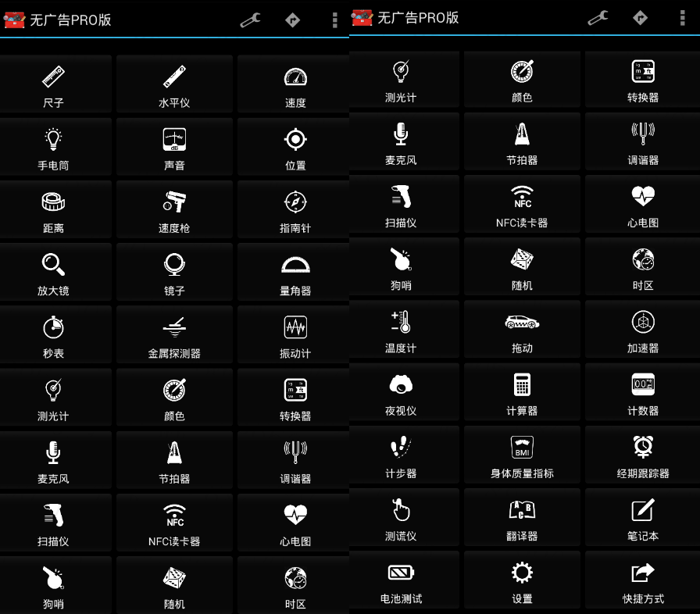The height and width of the screenshot is (614, 700).
Task: Launch the 水平仪 level tool
Action: (174, 84)
